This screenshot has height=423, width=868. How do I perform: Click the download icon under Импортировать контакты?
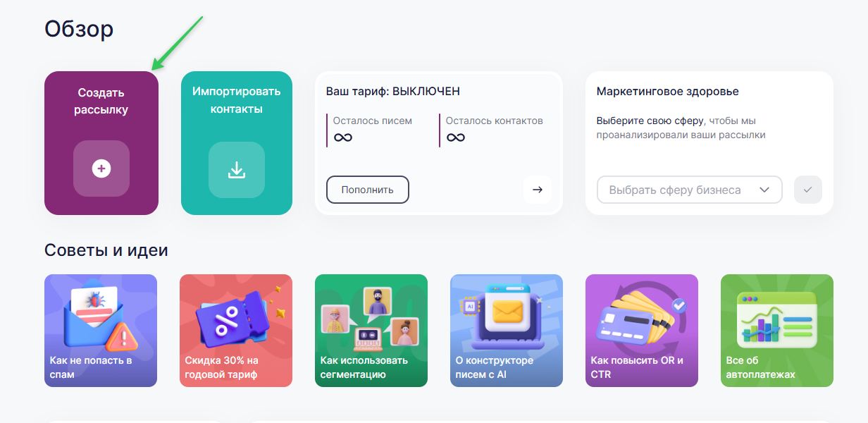pyautogui.click(x=237, y=170)
